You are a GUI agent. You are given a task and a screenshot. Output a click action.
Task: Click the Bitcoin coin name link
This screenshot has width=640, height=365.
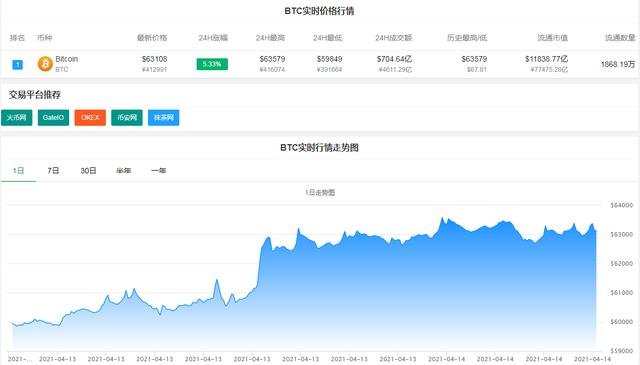pos(67,59)
